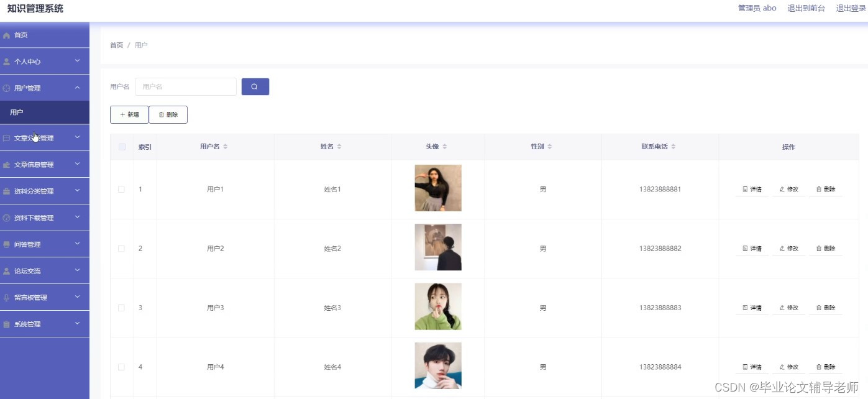Expand the 文章分类管理 chevron
Image resolution: width=868 pixels, height=399 pixels.
click(78, 138)
